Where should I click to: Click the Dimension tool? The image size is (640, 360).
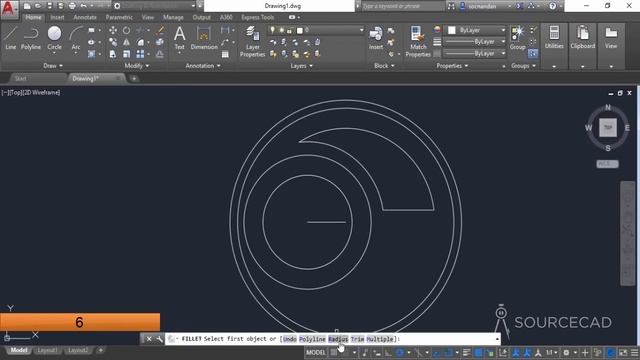(204, 38)
